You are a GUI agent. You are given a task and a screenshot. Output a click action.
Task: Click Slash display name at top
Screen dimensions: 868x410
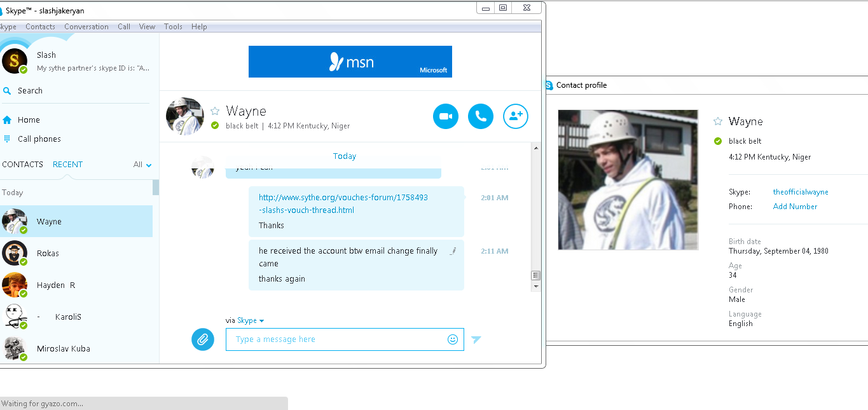(x=46, y=55)
